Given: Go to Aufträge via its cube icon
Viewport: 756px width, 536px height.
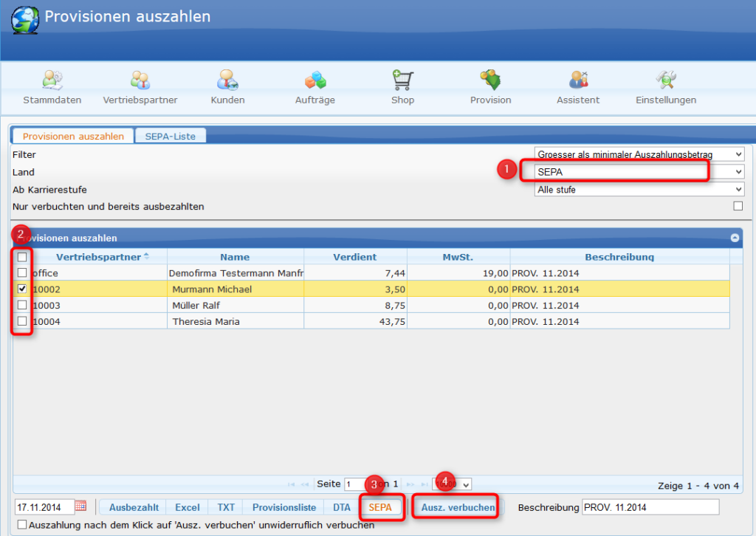Looking at the screenshot, I should pos(315,80).
